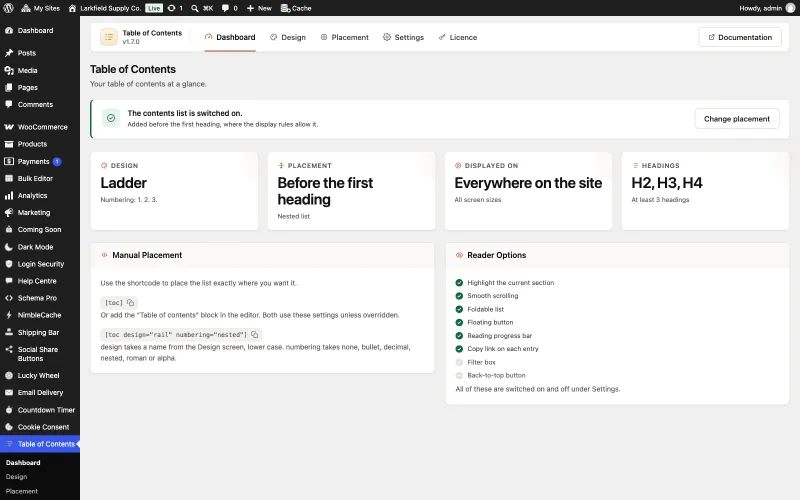Switch to the Placement tab
The image size is (800, 500).
coord(344,37)
